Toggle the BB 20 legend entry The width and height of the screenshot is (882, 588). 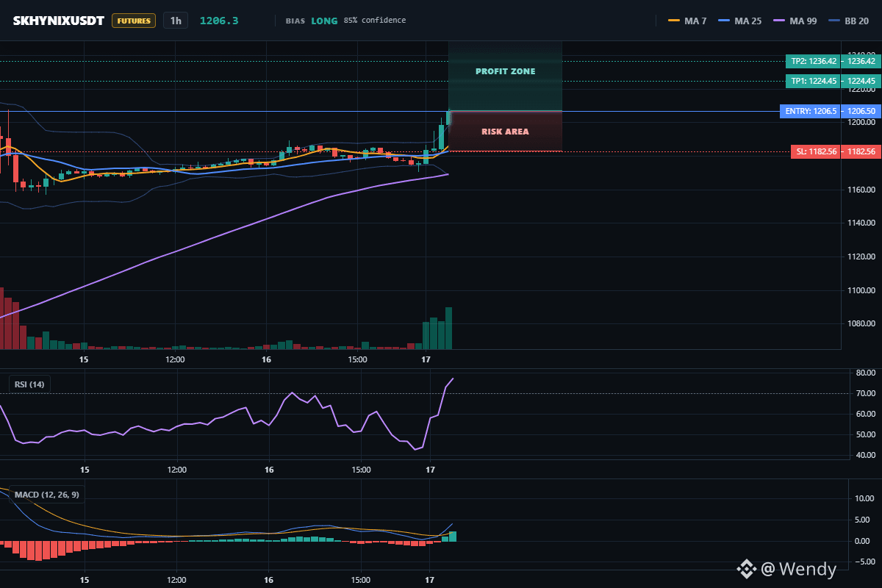point(848,21)
